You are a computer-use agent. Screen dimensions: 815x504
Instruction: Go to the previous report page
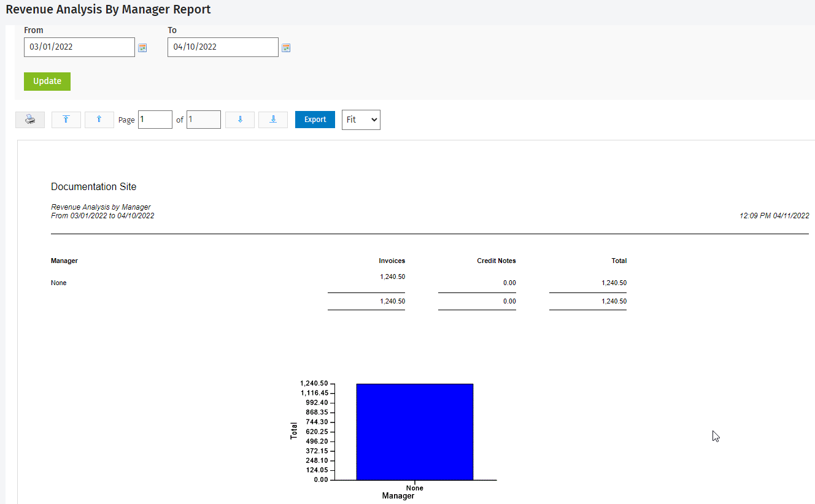99,120
